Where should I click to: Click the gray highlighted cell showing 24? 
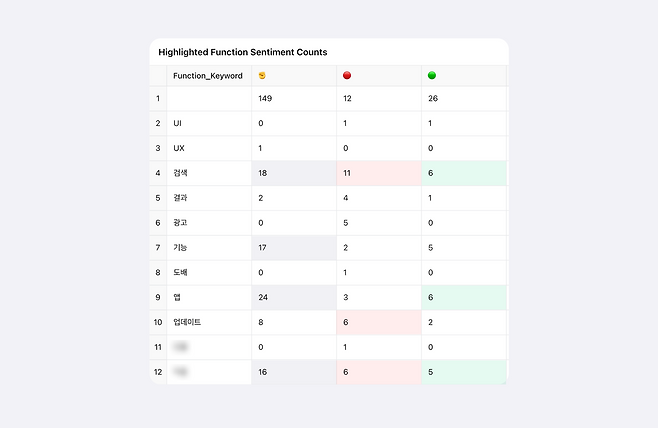293,297
